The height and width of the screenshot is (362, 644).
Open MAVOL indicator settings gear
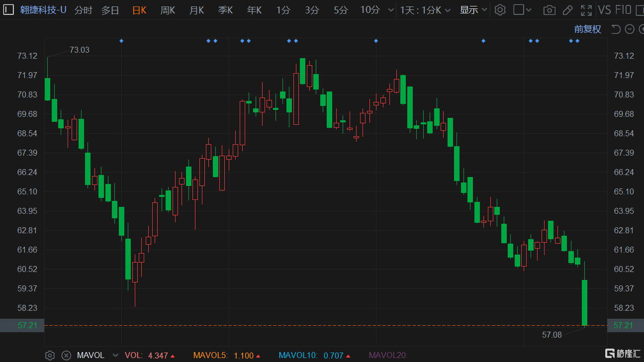[50, 355]
